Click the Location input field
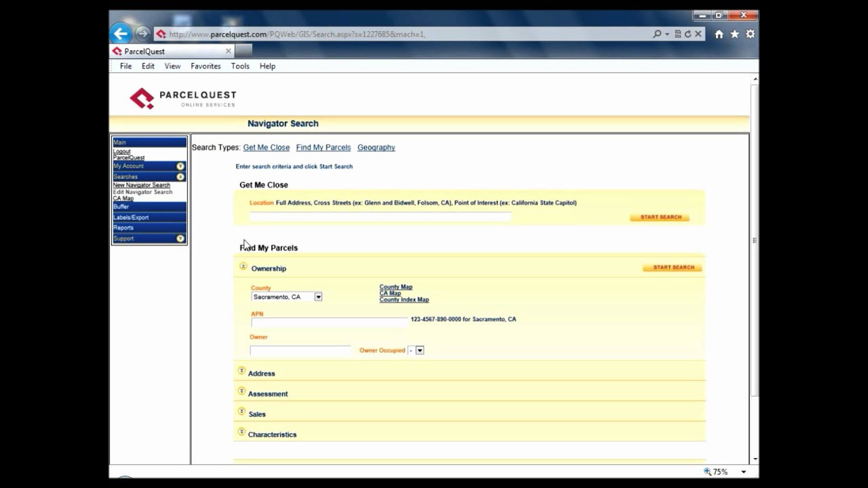 (380, 217)
